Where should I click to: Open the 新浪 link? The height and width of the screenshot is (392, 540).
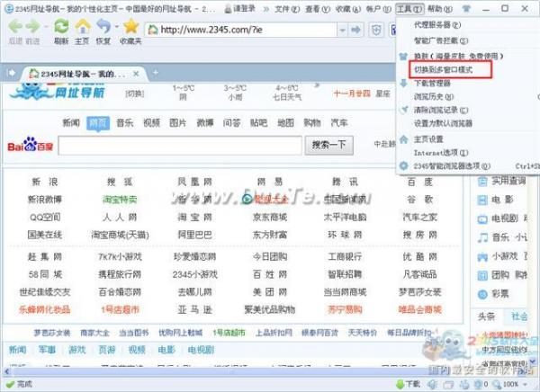tap(45, 182)
